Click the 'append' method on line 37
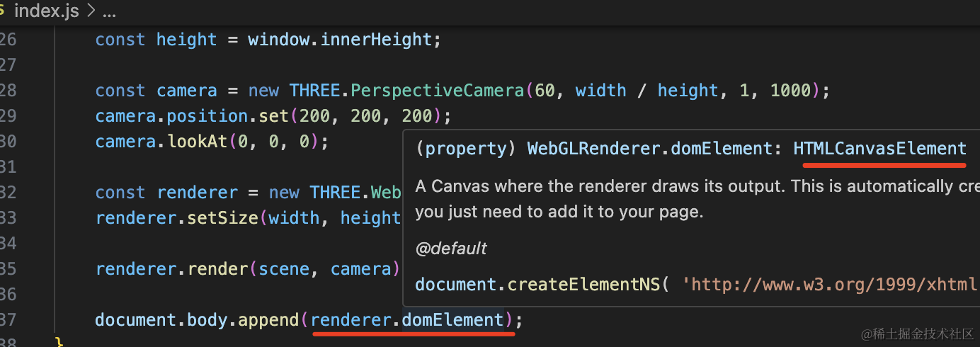Viewport: 980px width, 347px height. point(268,320)
